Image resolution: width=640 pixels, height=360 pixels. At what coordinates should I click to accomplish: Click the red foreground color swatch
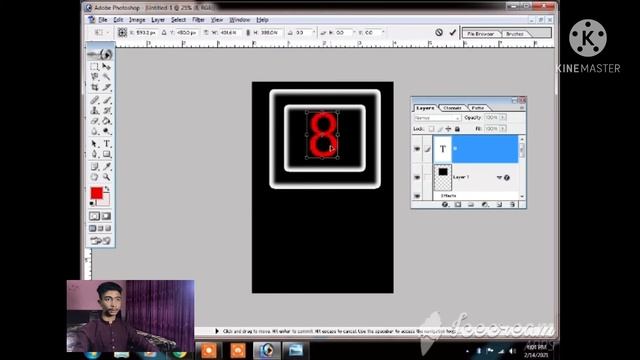tap(97, 193)
